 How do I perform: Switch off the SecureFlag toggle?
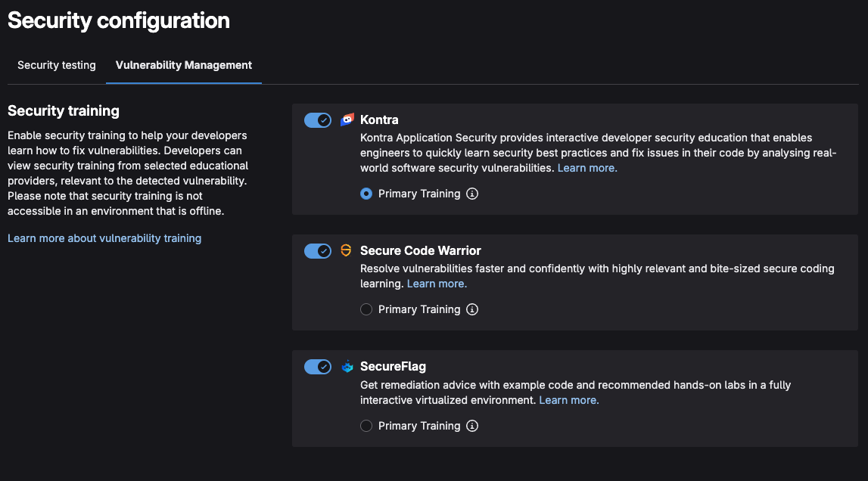318,367
